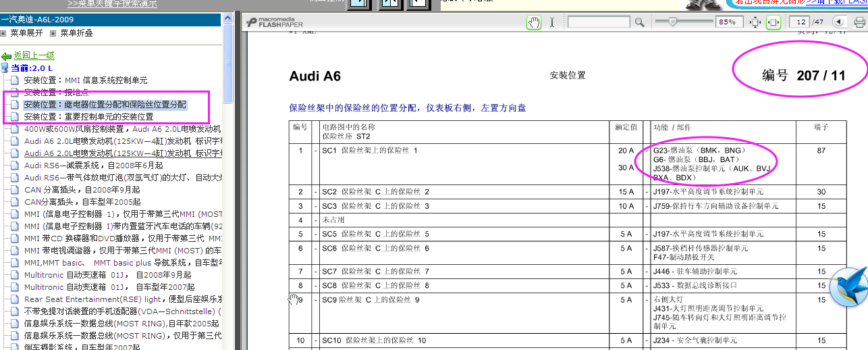Open 信息娱乐系统一数据总线 仅用于第三代 entry
The height and width of the screenshot is (350, 868).
pyautogui.click(x=123, y=336)
